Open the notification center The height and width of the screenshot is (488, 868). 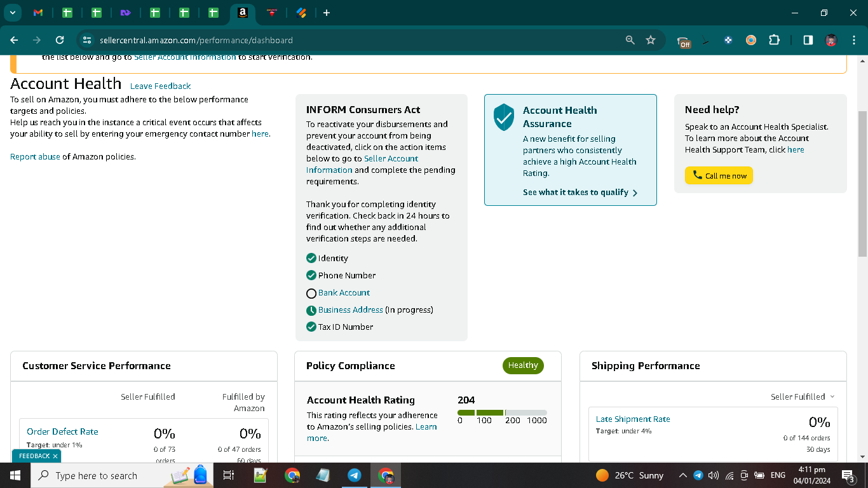tap(848, 475)
